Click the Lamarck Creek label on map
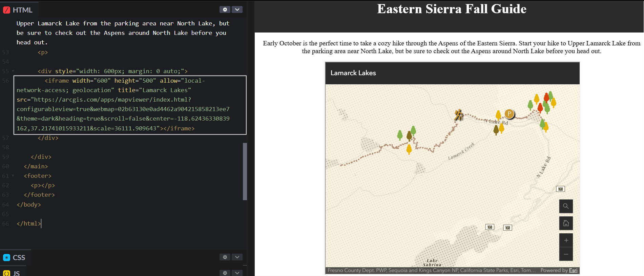Screen dimensions: 644x276 [x=461, y=151]
